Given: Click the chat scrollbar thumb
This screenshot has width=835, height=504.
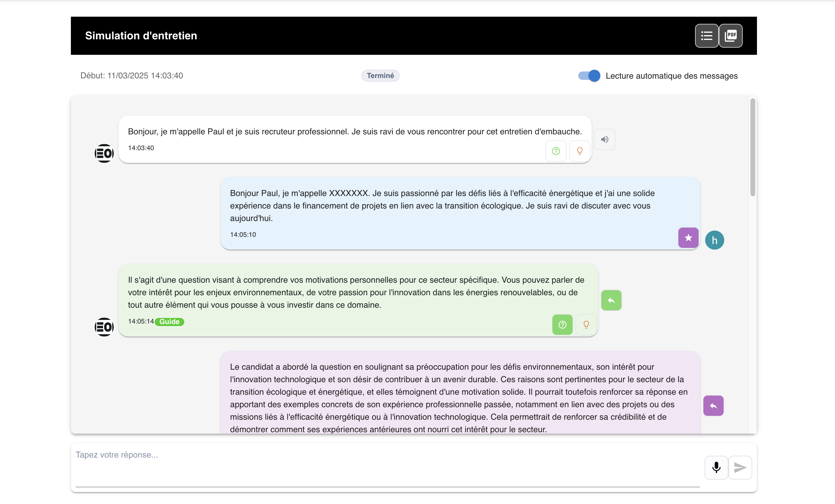Looking at the screenshot, I should pos(752,147).
